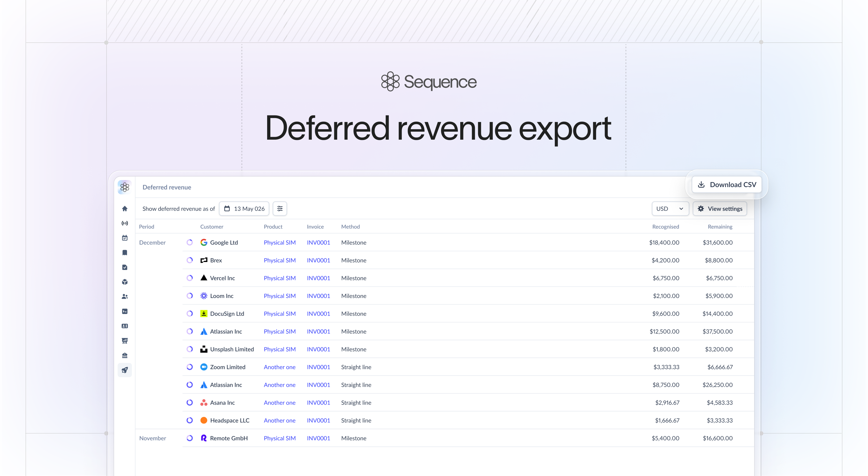Viewport: 868px width, 476px height.
Task: Click the Invoice column header
Action: [315, 227]
